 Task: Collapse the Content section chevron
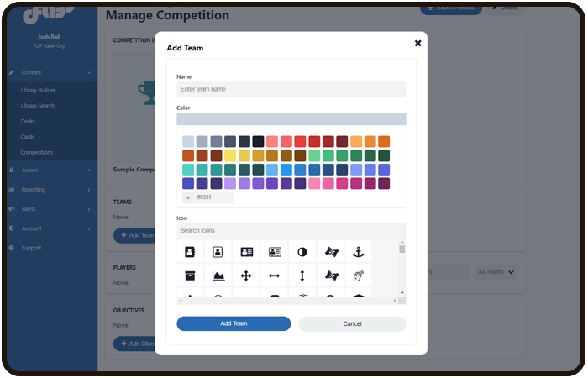(89, 72)
